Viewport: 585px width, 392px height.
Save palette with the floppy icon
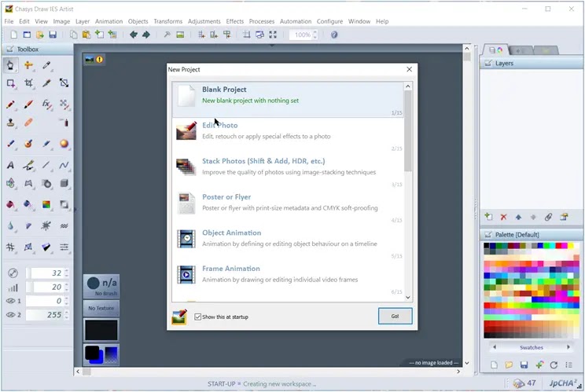[x=524, y=365]
